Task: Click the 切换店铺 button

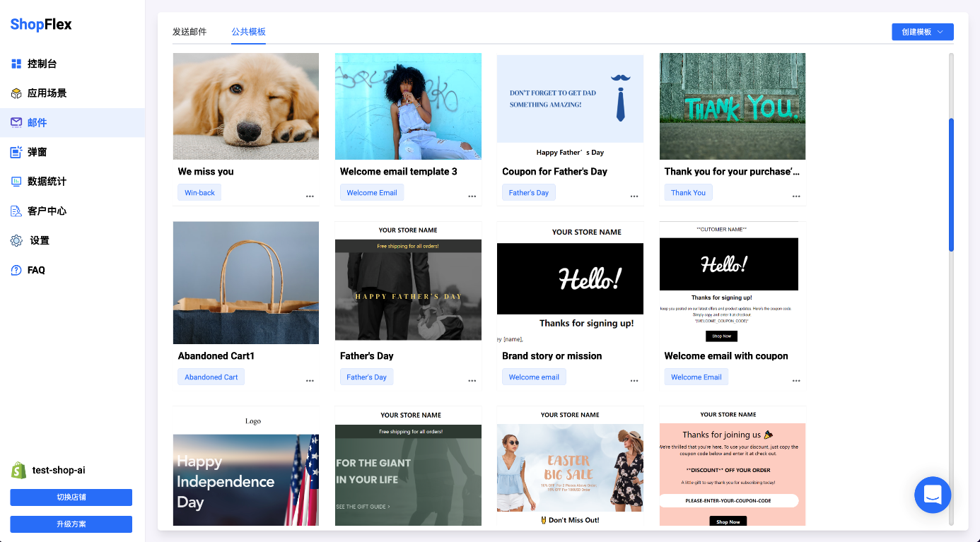Action: (71, 497)
